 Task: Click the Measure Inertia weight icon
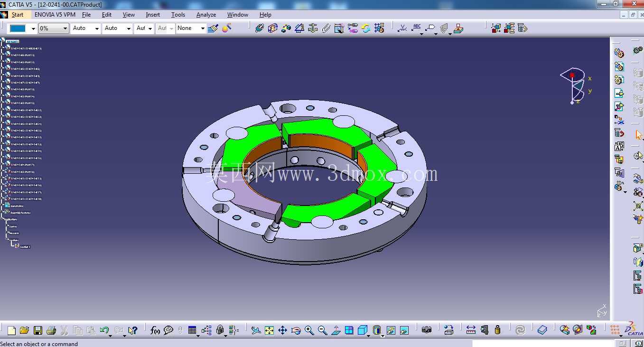coord(497,330)
